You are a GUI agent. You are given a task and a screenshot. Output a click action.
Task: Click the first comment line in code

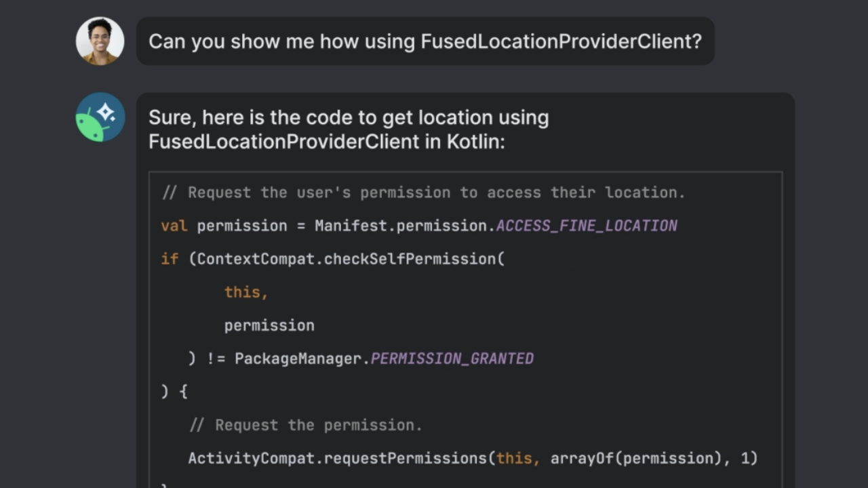pyautogui.click(x=423, y=192)
